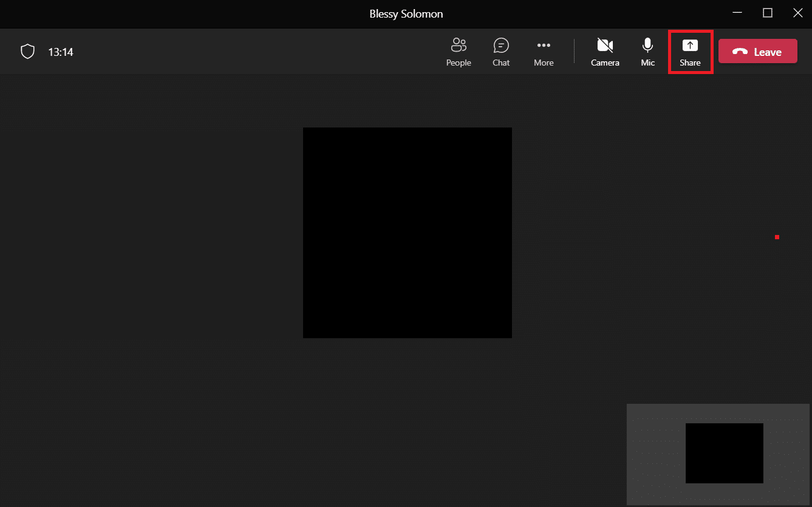
Task: Close the Teams call window
Action: click(797, 13)
